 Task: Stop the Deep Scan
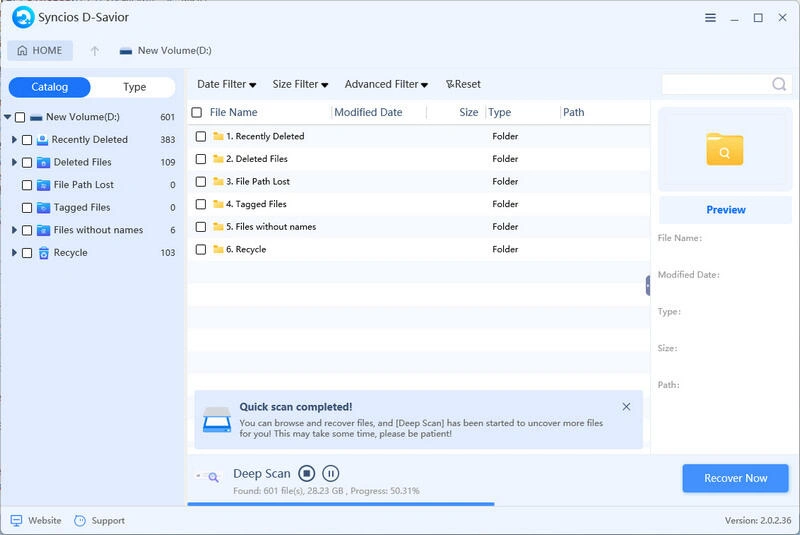pyautogui.click(x=307, y=474)
